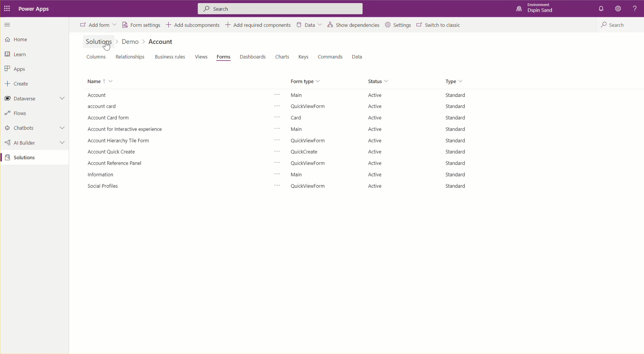Navigate to Solutions via the breadcrumb
The image size is (644, 354).
coord(99,42)
